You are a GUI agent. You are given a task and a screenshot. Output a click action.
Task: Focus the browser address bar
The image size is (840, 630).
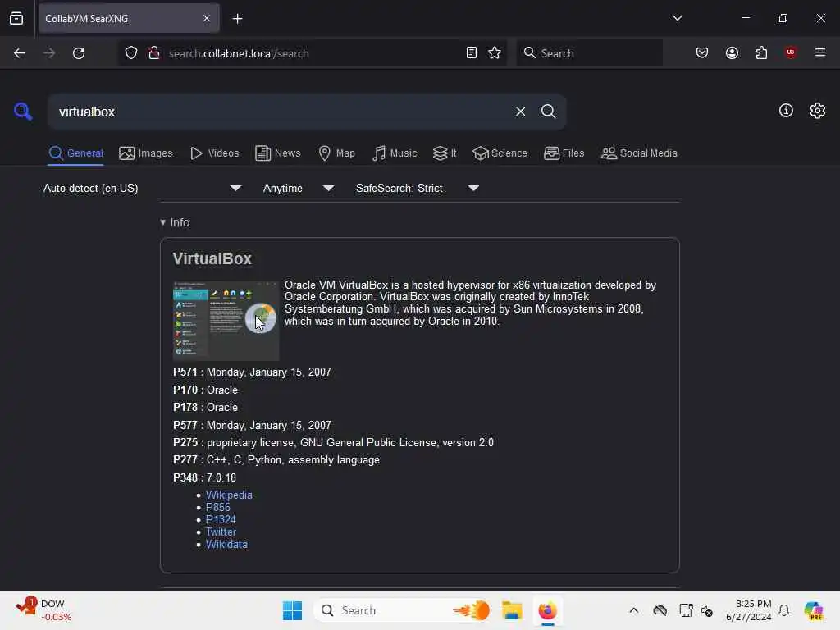[x=313, y=53]
